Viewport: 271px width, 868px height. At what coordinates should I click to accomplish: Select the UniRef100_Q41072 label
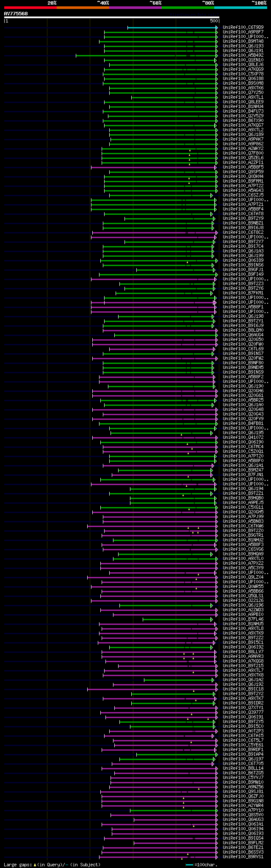[243, 438]
